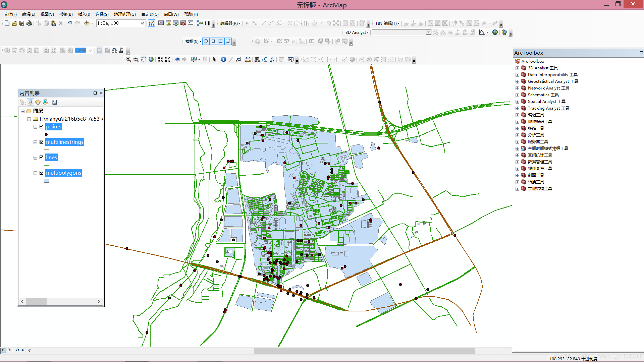Activate the Identify tool
The height and width of the screenshot is (362, 644).
point(223,59)
